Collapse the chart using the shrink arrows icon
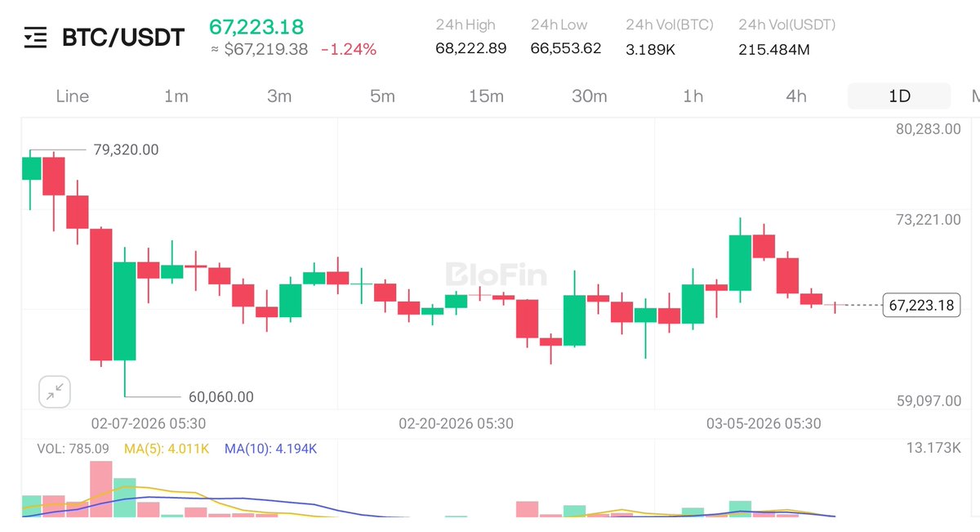 point(54,391)
